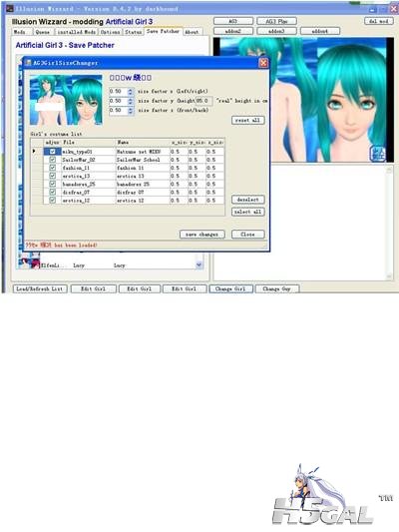Click the down scroll arrow of girl list

pyautogui.click(x=199, y=265)
